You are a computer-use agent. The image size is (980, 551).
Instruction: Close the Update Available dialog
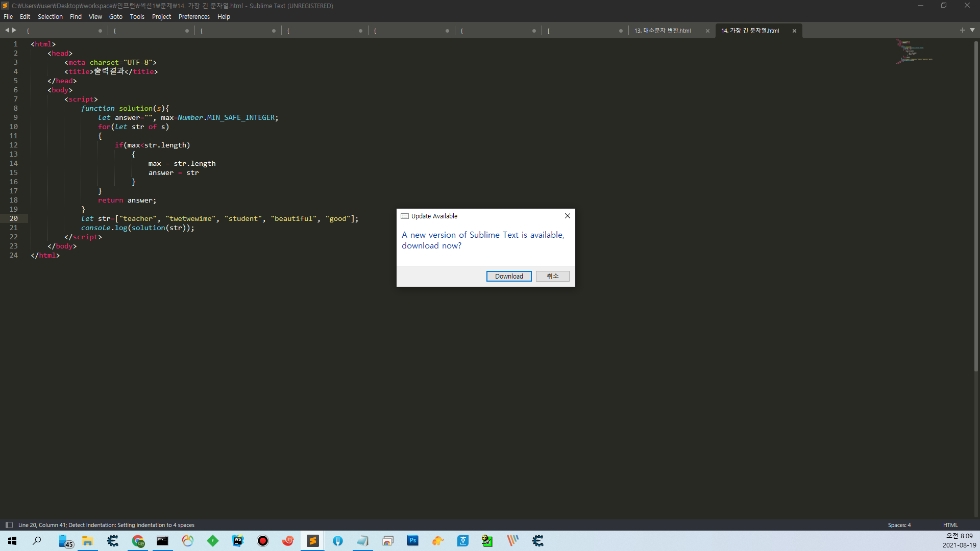coord(567,216)
